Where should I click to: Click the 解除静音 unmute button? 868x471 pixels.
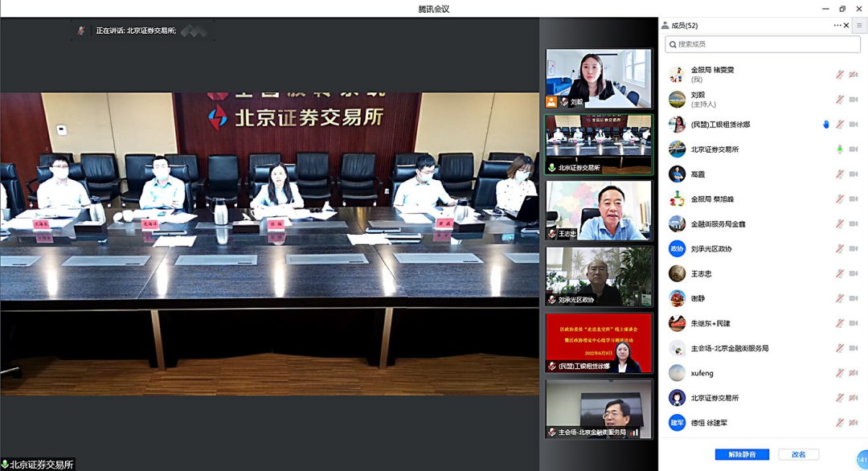point(742,455)
